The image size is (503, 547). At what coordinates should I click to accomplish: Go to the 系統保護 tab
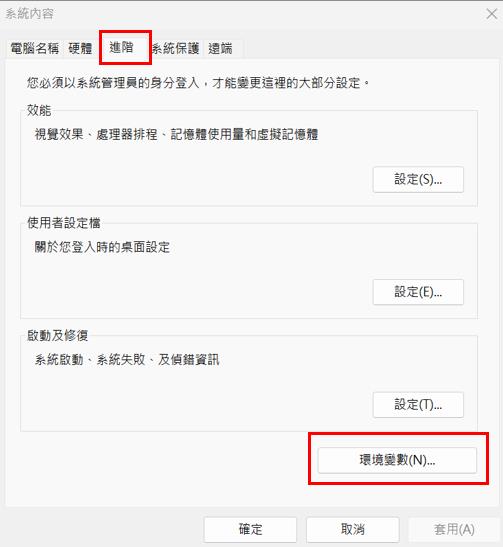(x=176, y=48)
